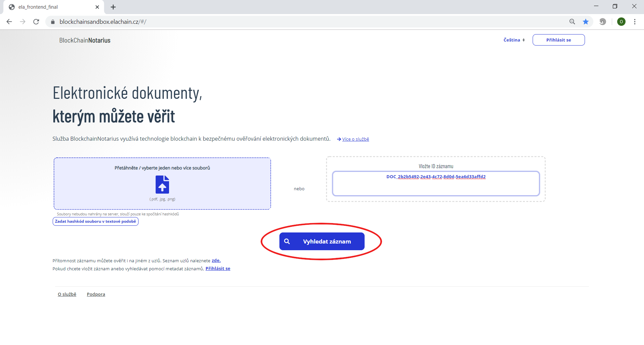This screenshot has width=644, height=345.
Task: Follow the zde node list link
Action: (x=216, y=261)
